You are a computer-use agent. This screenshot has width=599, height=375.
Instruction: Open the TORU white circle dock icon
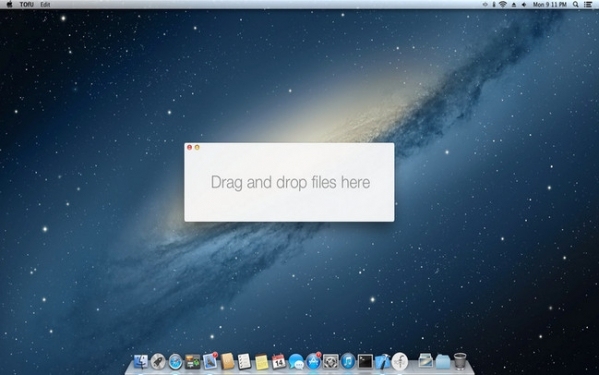(400, 361)
